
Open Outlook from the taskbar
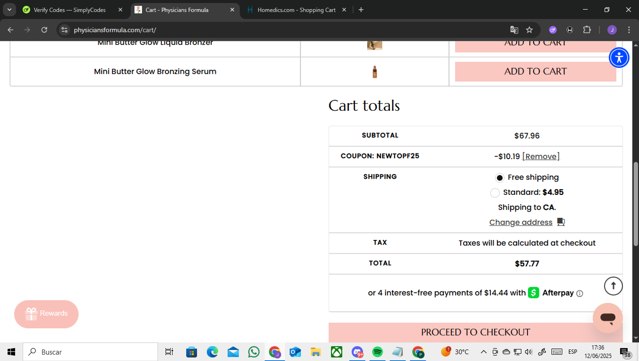(x=295, y=352)
